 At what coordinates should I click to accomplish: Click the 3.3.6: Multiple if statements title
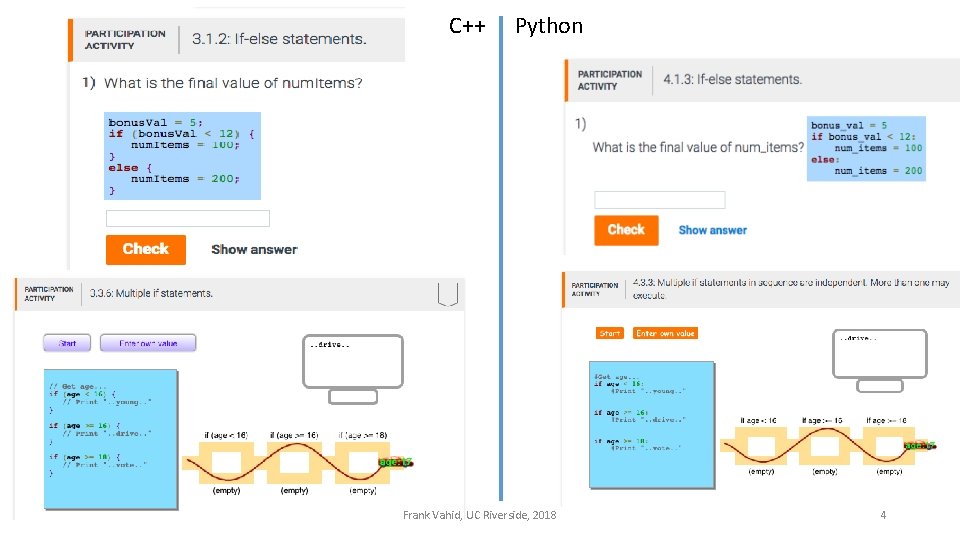[151, 293]
